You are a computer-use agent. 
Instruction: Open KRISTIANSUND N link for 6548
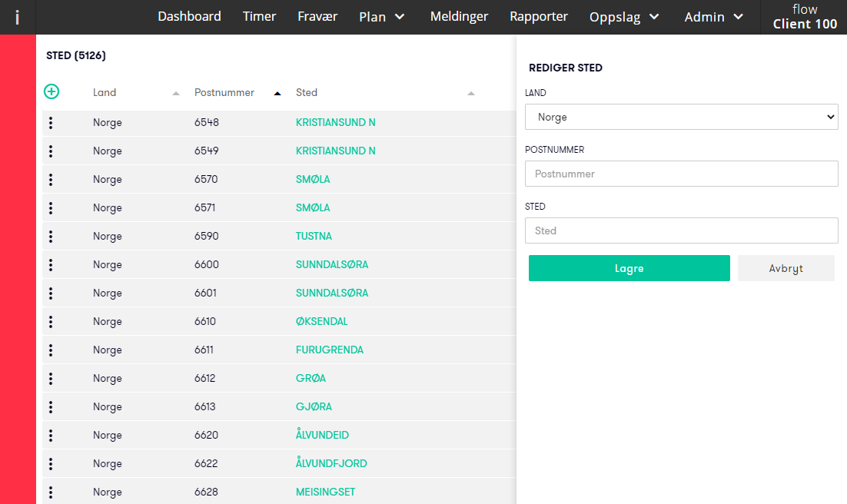[x=335, y=123]
